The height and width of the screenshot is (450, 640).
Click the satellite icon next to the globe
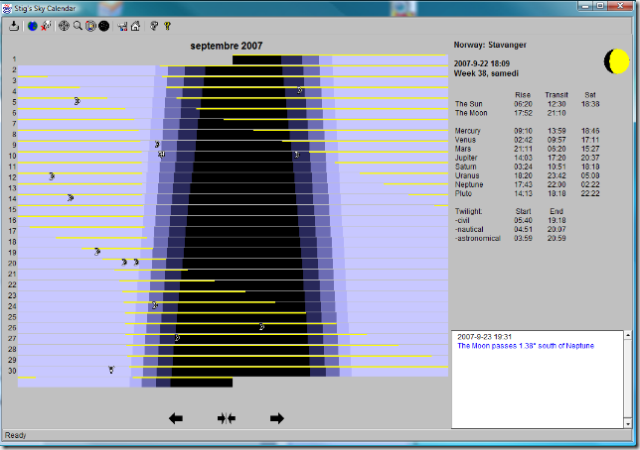45,26
